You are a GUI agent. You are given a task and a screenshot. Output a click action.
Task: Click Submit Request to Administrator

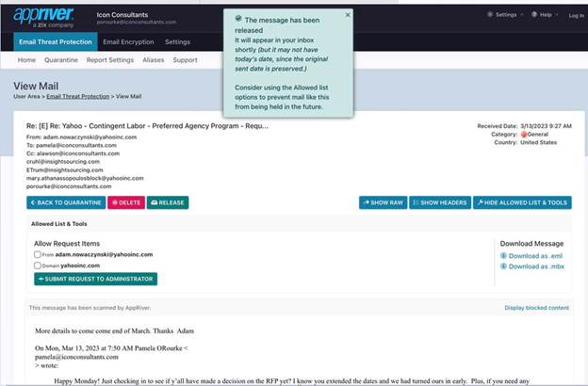pyautogui.click(x=95, y=279)
